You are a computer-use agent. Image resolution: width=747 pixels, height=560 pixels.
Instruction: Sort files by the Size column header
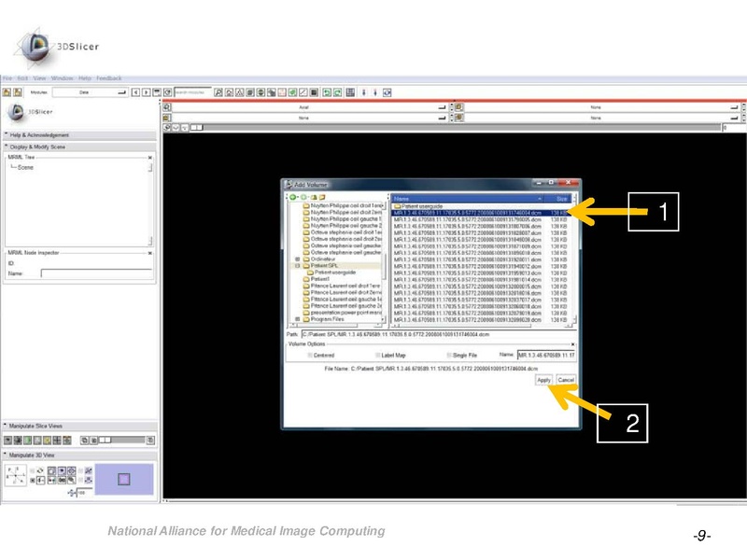557,199
